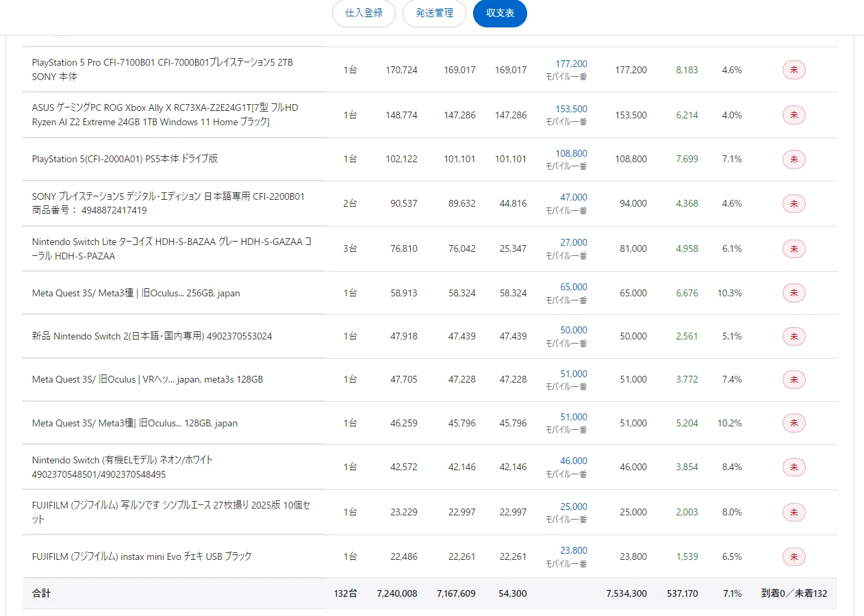Click 未 badge on FUJIFILM instax mini Evo row
The image size is (864, 616).
(794, 556)
